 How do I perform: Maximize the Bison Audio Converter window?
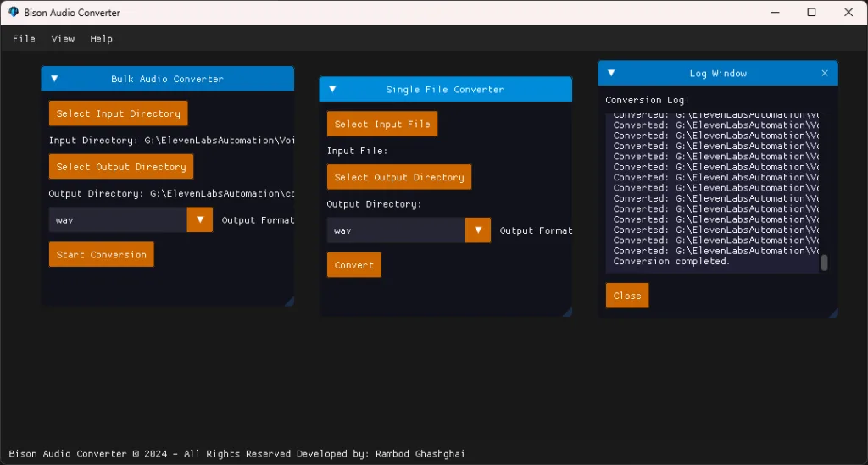point(811,12)
